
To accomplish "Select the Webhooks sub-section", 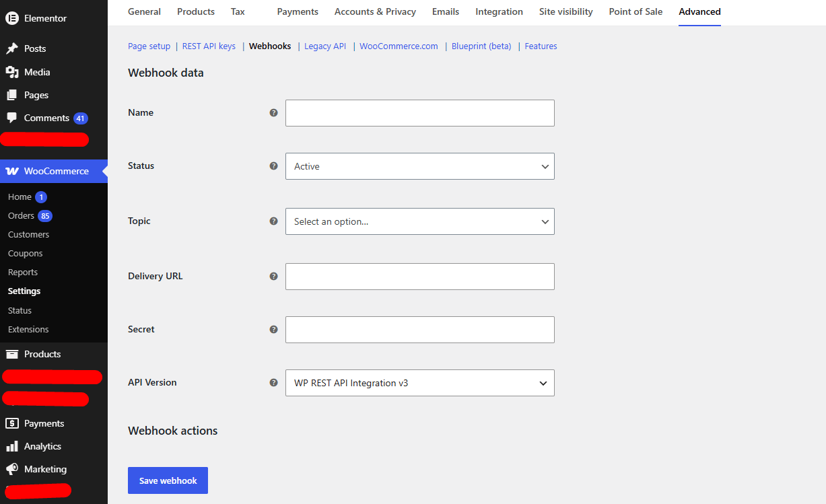I will 270,46.
